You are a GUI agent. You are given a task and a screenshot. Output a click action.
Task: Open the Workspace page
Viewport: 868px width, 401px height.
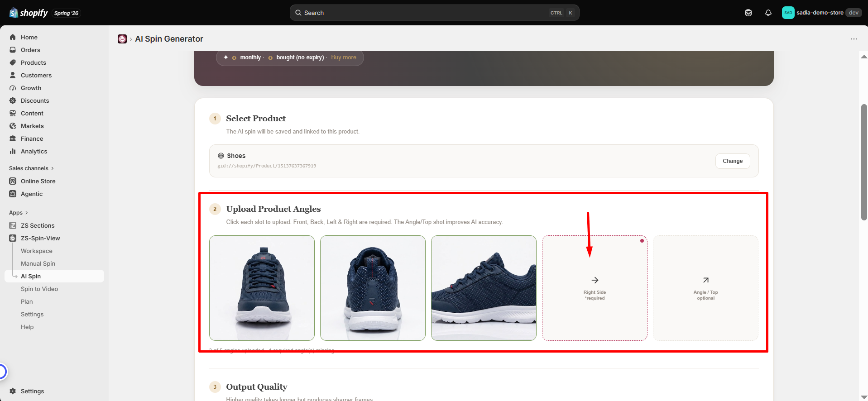(x=37, y=251)
